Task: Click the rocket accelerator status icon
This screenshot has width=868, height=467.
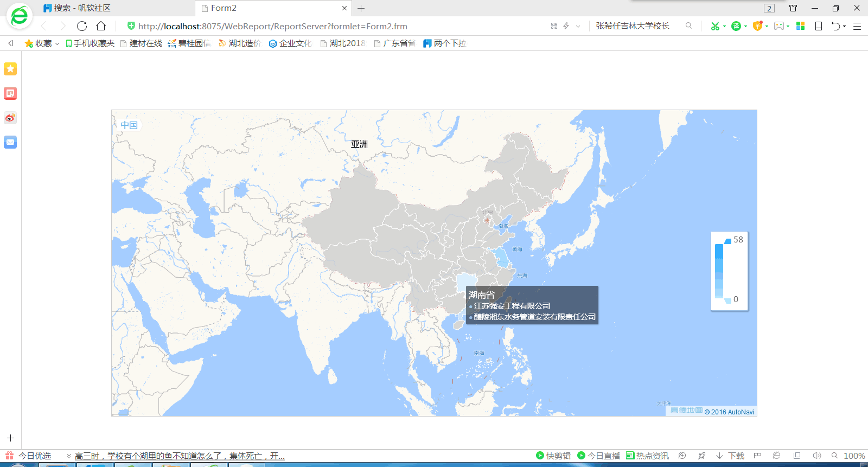Action: (701, 456)
